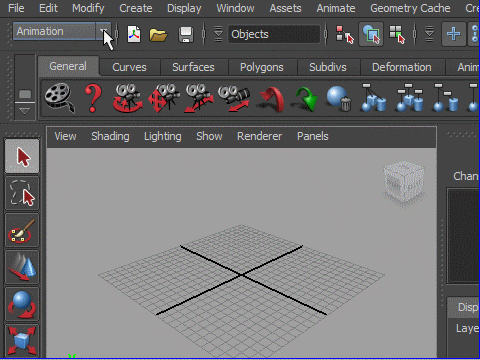This screenshot has height=360, width=480.
Task: Open the Edit menu
Action: coord(48,8)
